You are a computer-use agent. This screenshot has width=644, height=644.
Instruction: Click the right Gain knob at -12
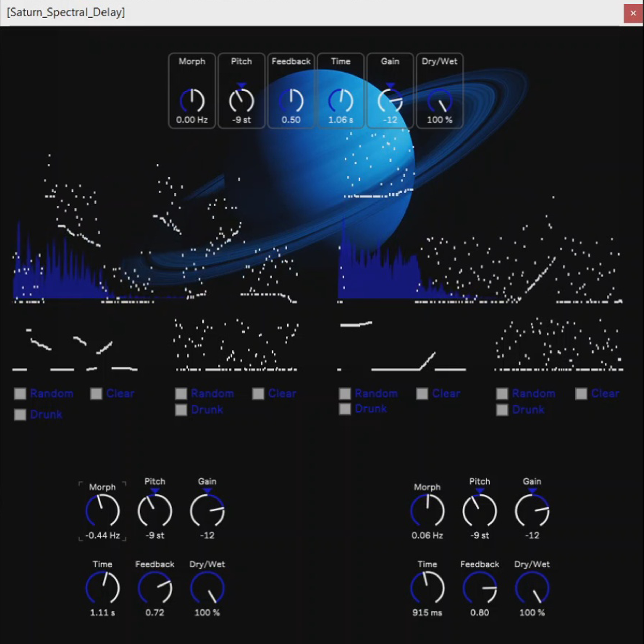pyautogui.click(x=532, y=510)
